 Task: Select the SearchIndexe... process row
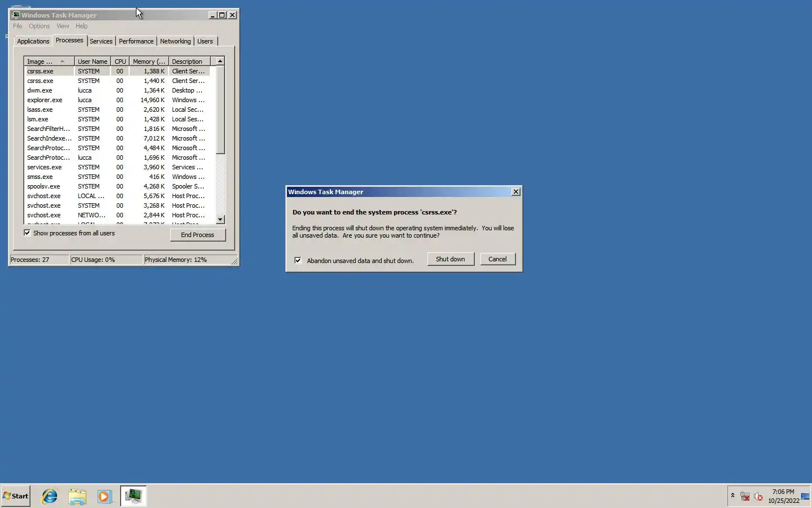click(x=117, y=138)
